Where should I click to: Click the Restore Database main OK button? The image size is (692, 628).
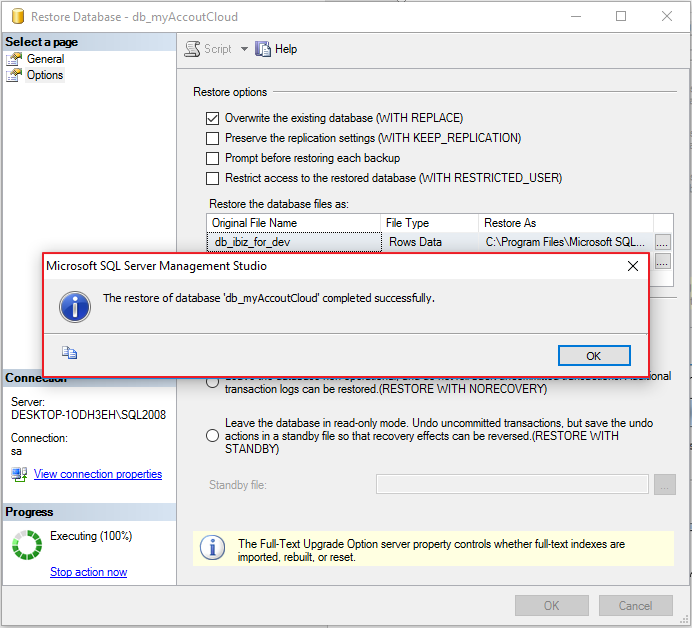(552, 605)
